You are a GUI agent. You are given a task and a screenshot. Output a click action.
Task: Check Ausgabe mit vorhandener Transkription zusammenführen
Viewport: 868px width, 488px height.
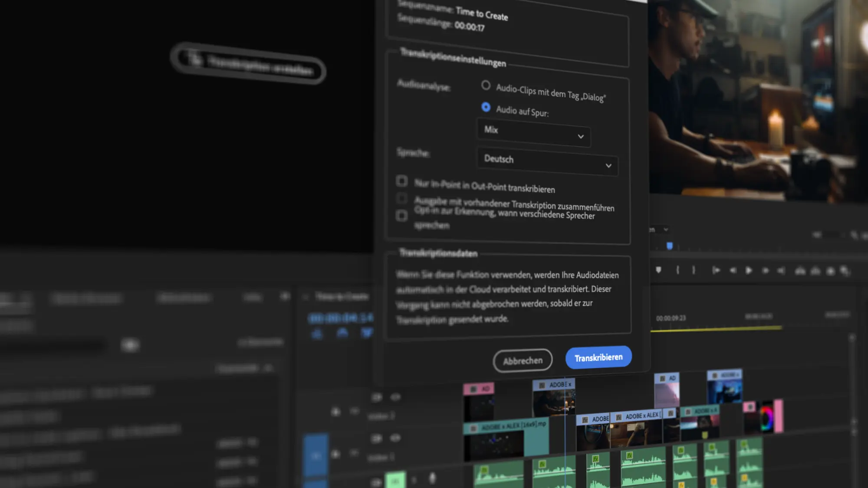point(402,198)
